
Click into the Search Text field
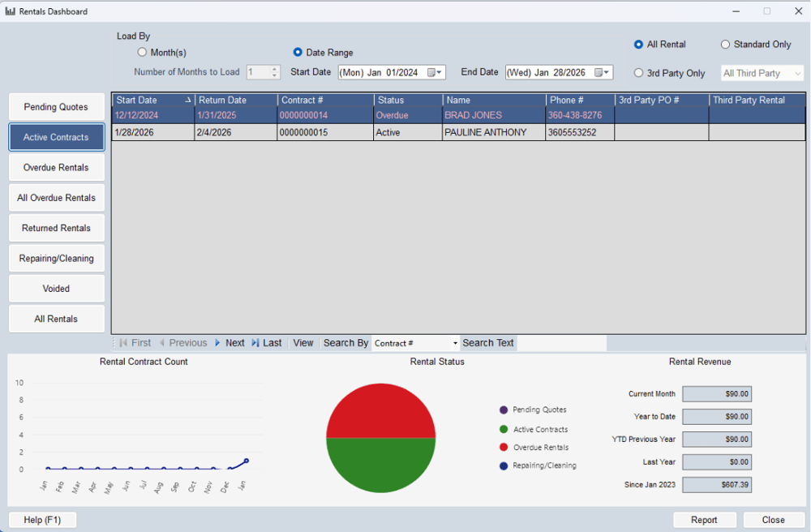tap(561, 343)
